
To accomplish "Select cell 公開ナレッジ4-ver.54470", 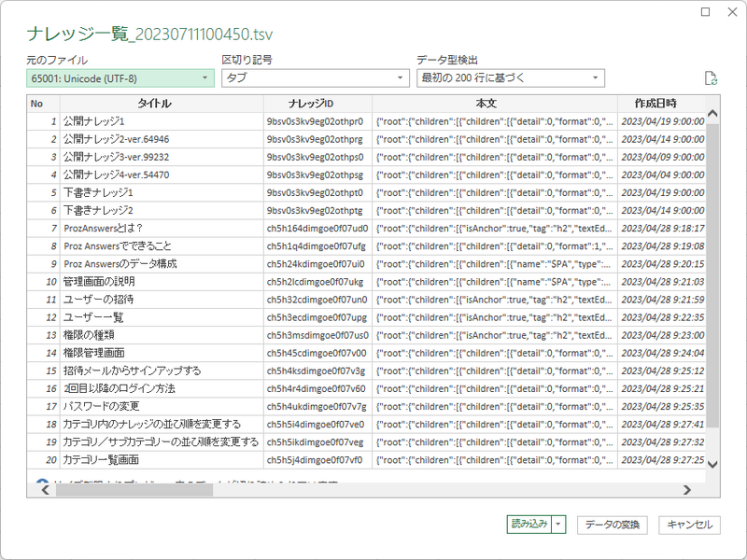I will pos(162,175).
